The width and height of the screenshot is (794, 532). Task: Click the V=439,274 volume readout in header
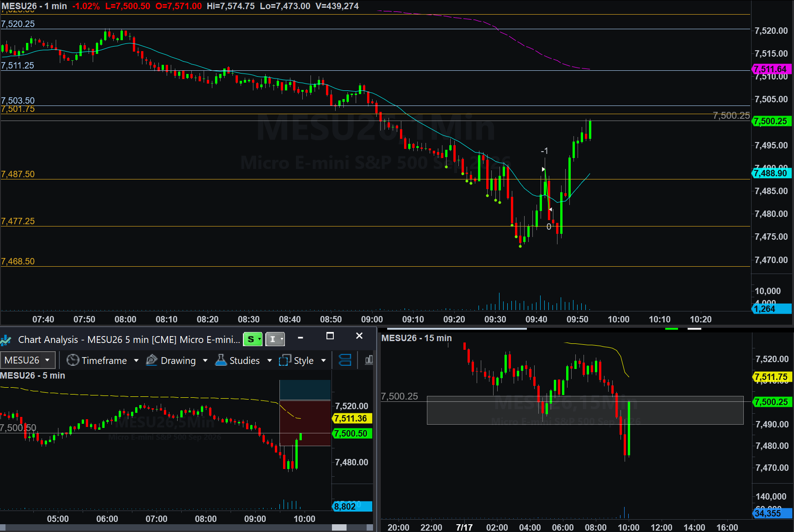coord(337,6)
